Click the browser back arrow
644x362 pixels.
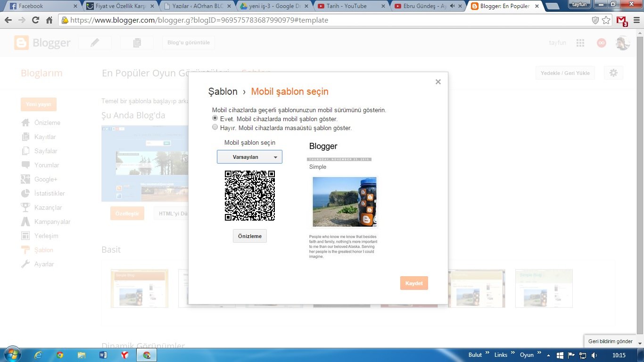pyautogui.click(x=8, y=20)
